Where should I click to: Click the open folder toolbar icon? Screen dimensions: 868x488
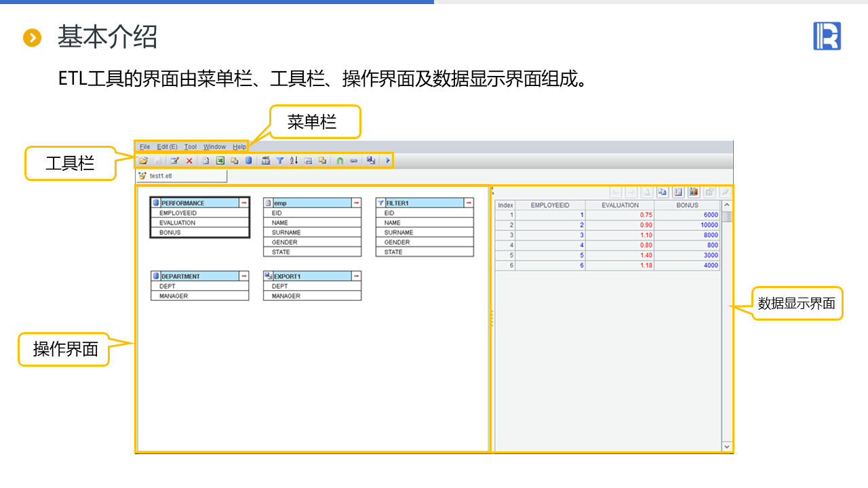click(143, 161)
